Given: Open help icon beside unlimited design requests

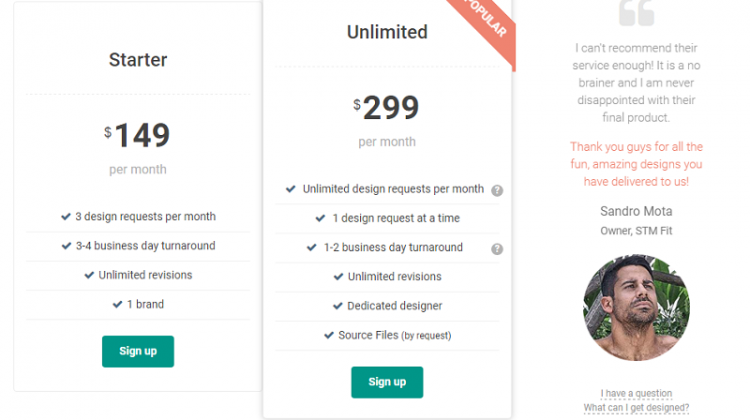Looking at the screenshot, I should [497, 190].
